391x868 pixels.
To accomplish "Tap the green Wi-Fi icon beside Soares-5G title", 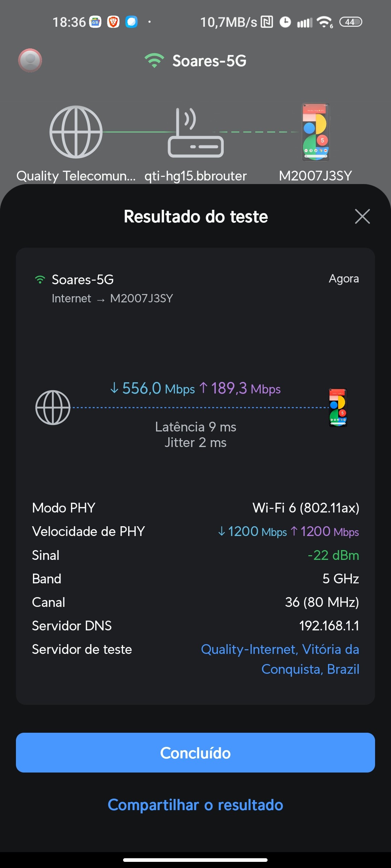I will click(x=154, y=60).
